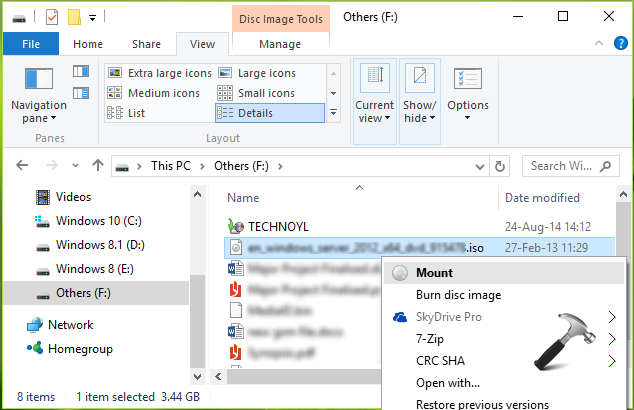Click the Forward navigation arrow
Image resolution: width=634 pixels, height=410 pixels.
coord(51,165)
